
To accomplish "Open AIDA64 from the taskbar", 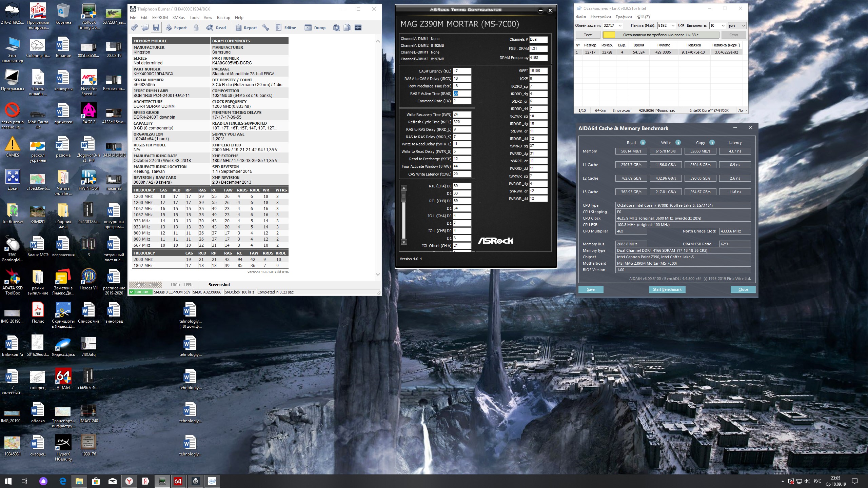I will 178,481.
